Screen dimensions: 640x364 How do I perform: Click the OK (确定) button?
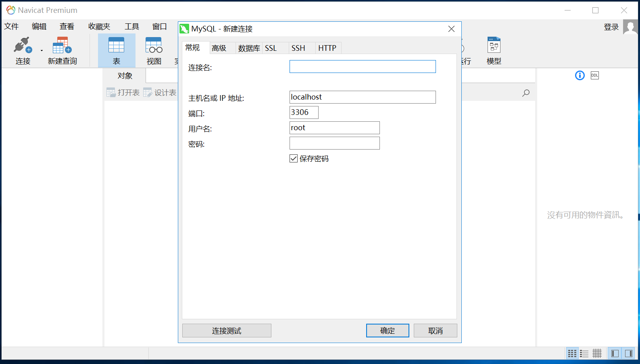pyautogui.click(x=388, y=331)
